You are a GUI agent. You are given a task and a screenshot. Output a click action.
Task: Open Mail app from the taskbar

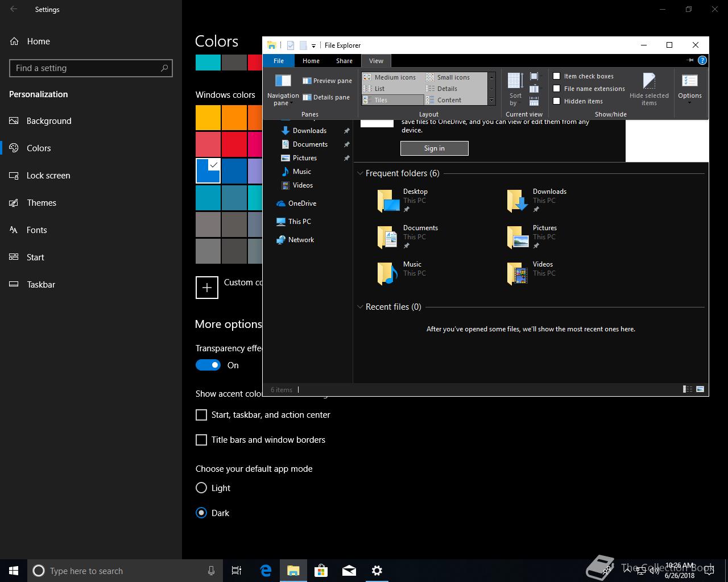coord(349,571)
